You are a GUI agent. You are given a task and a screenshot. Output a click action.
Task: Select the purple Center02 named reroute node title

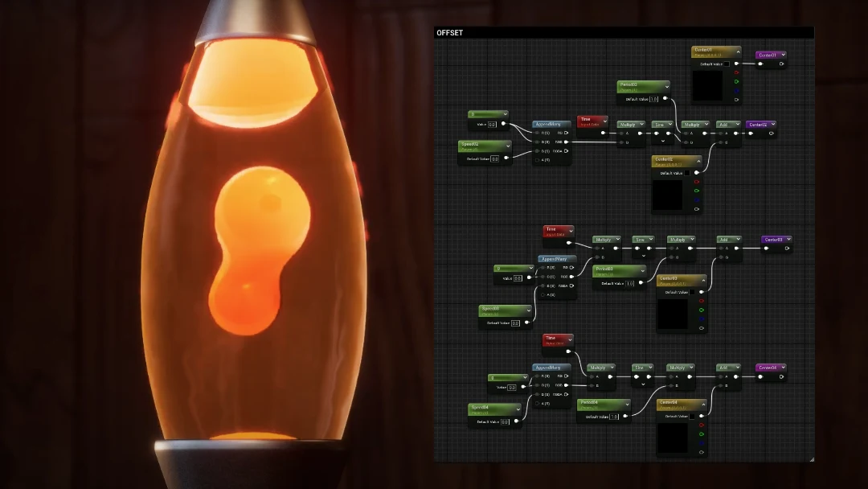tap(759, 125)
